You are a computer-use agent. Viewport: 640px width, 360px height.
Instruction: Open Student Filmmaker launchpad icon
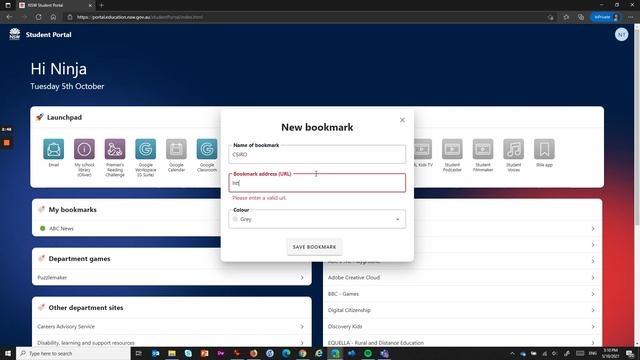click(483, 149)
